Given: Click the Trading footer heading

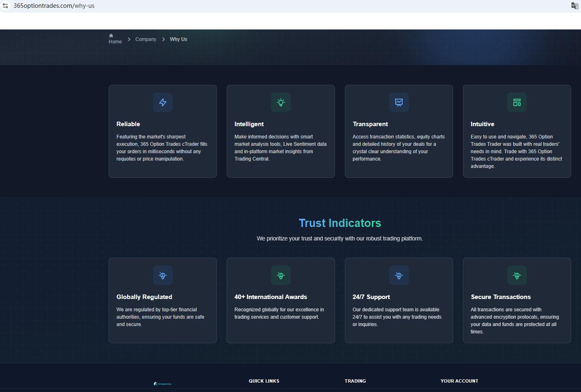Looking at the screenshot, I should [355, 381].
